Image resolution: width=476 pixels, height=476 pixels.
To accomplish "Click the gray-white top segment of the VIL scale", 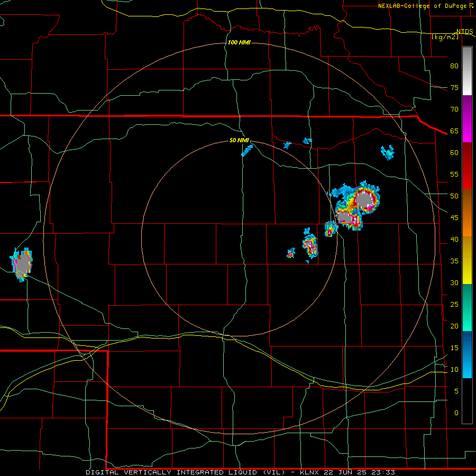I will tap(467, 71).
